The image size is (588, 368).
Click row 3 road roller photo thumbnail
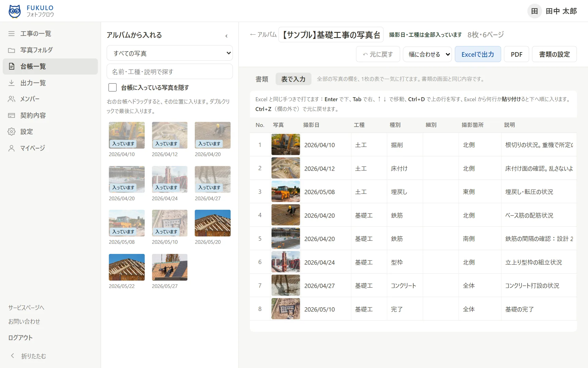coord(285,191)
